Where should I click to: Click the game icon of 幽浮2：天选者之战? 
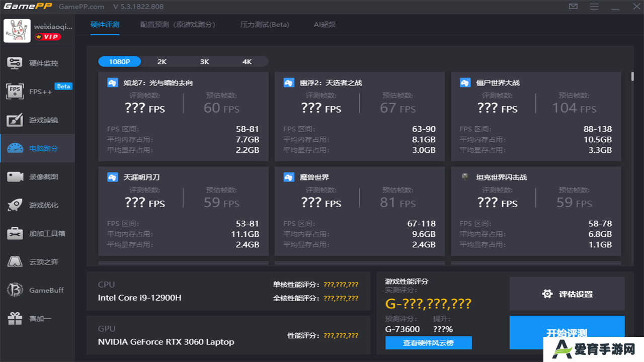(289, 82)
